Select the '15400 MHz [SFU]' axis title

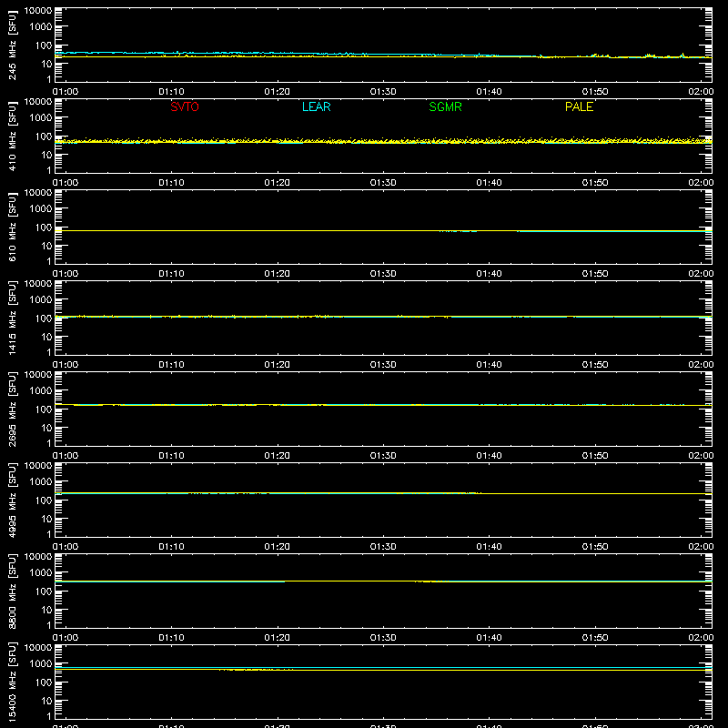click(13, 682)
